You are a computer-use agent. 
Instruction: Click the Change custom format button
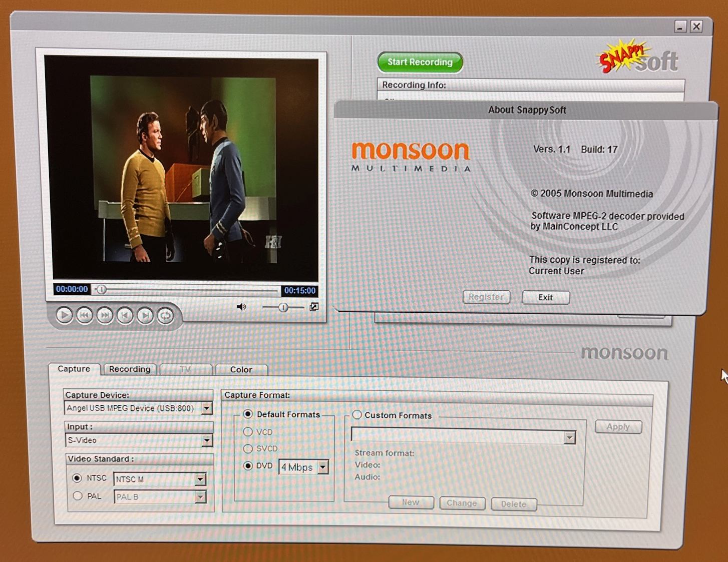pyautogui.click(x=462, y=503)
